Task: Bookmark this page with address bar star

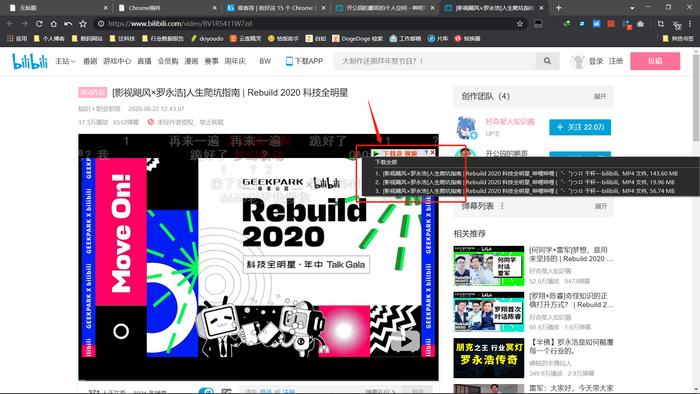Action: tap(520, 24)
